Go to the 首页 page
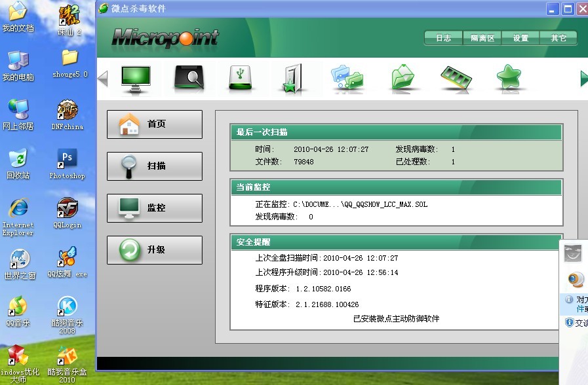Image resolution: width=588 pixels, height=385 pixels. click(x=155, y=124)
